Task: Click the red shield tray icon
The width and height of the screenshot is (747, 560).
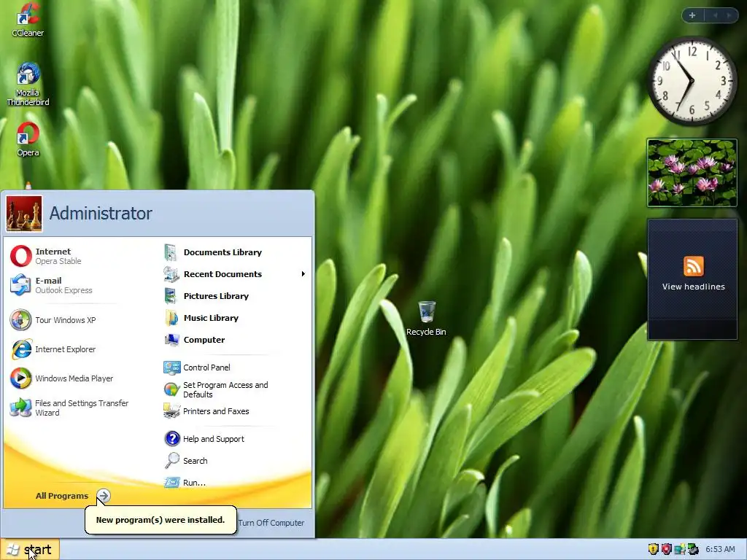Action: pyautogui.click(x=667, y=550)
